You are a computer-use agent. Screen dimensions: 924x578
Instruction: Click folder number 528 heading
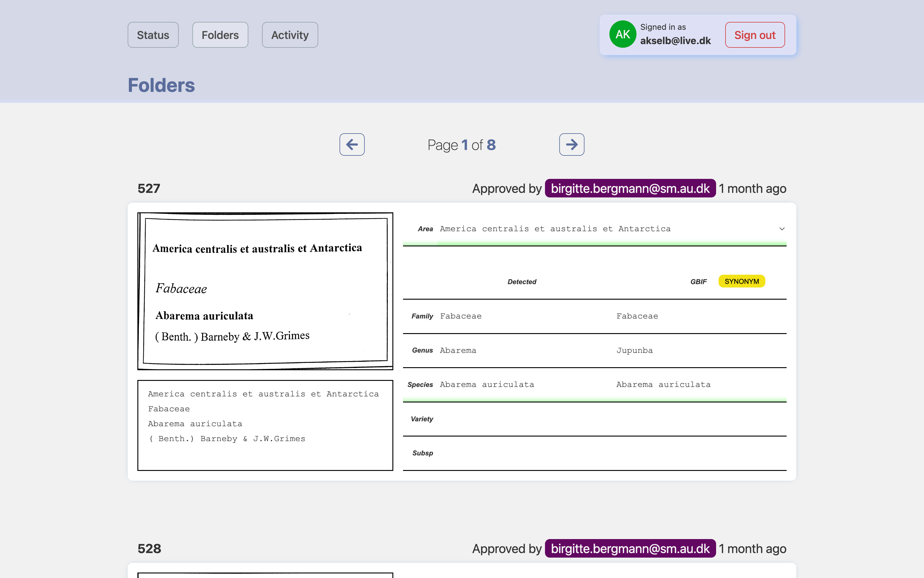(x=149, y=548)
